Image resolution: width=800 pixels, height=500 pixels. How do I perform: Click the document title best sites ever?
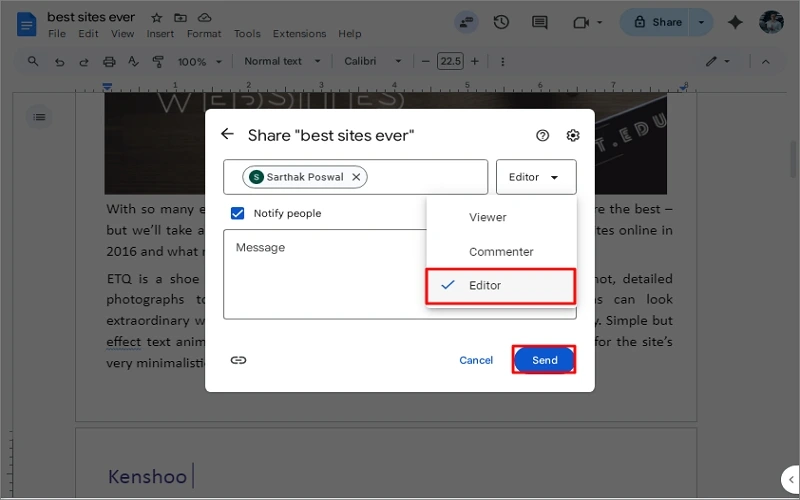coord(91,17)
